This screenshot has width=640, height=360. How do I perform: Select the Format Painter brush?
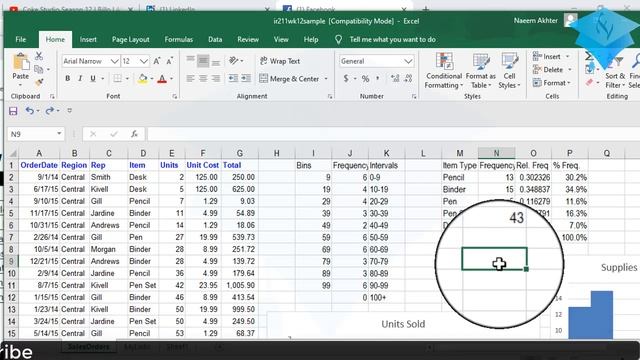click(x=39, y=82)
